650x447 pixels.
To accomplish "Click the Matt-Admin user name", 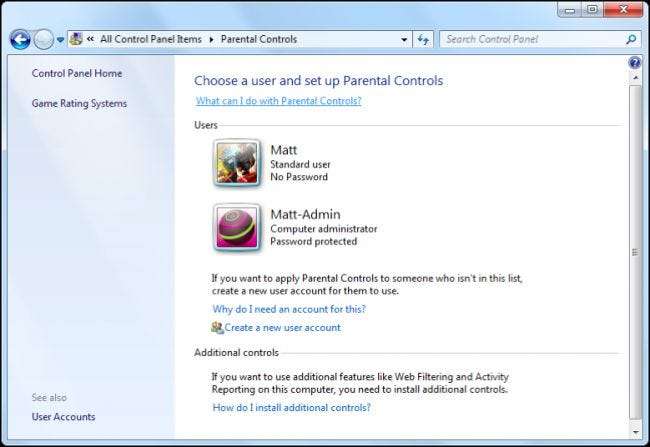I will [305, 214].
